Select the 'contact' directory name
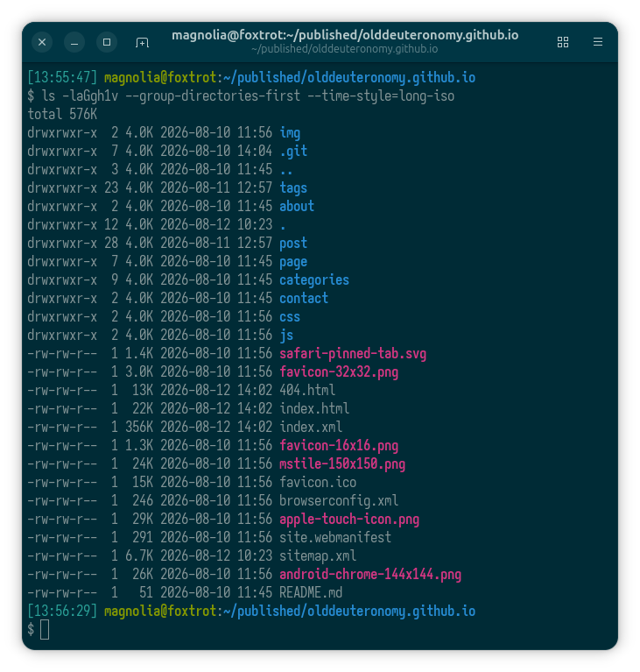 pos(304,298)
